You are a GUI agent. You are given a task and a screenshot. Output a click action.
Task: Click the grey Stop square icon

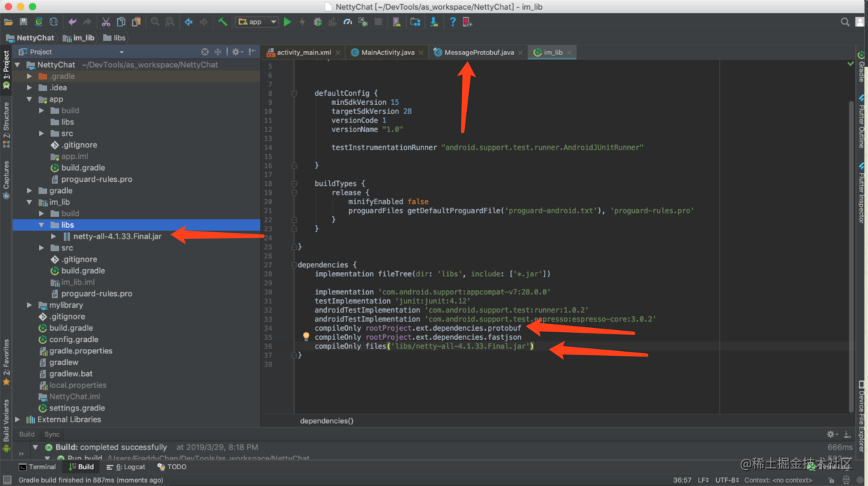pos(378,22)
